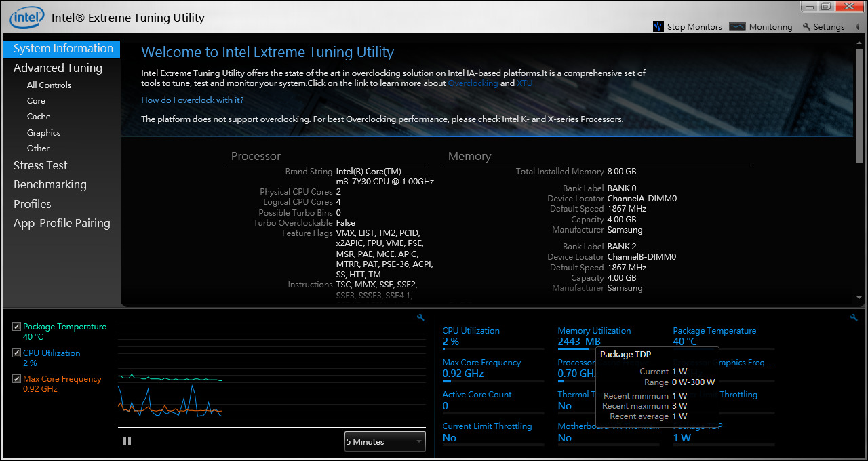This screenshot has width=868, height=461.
Task: Click Stop Monitors button label
Action: (694, 27)
